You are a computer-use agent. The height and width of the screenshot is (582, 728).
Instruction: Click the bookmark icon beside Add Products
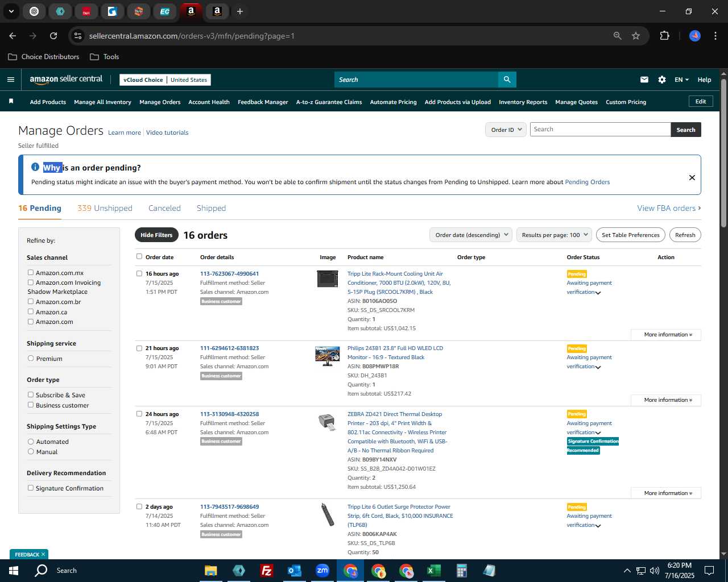(11, 101)
